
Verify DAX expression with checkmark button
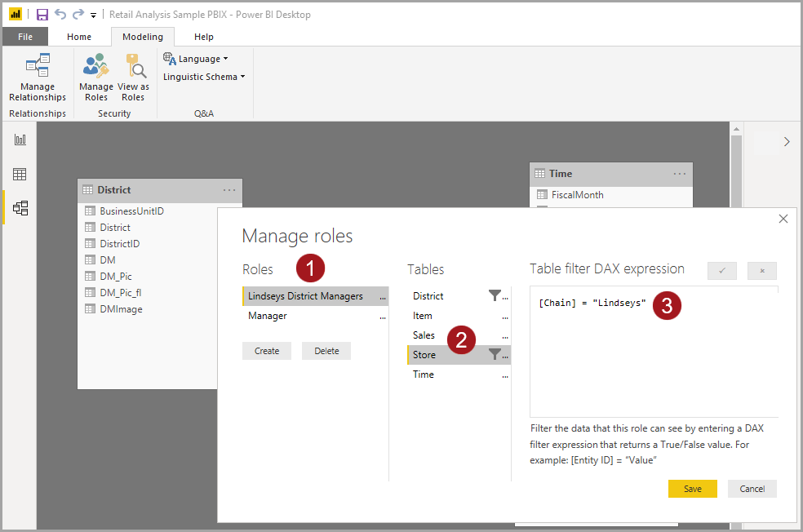(x=722, y=271)
